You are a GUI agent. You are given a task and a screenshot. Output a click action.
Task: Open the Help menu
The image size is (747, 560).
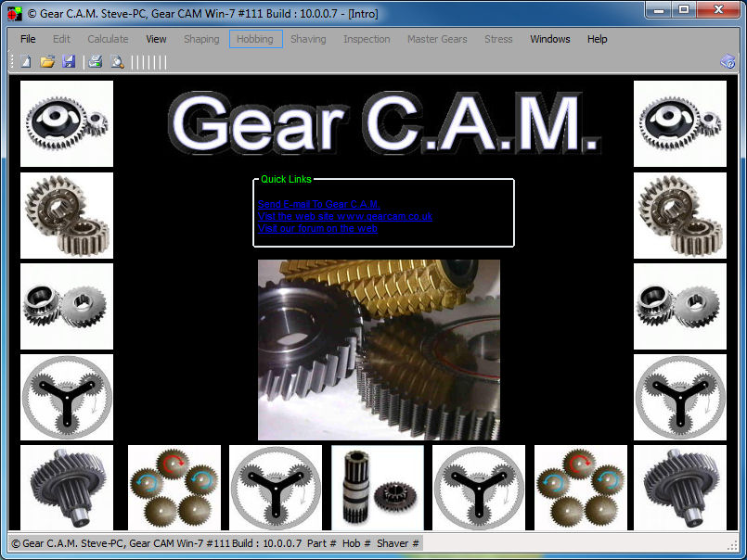(x=597, y=39)
